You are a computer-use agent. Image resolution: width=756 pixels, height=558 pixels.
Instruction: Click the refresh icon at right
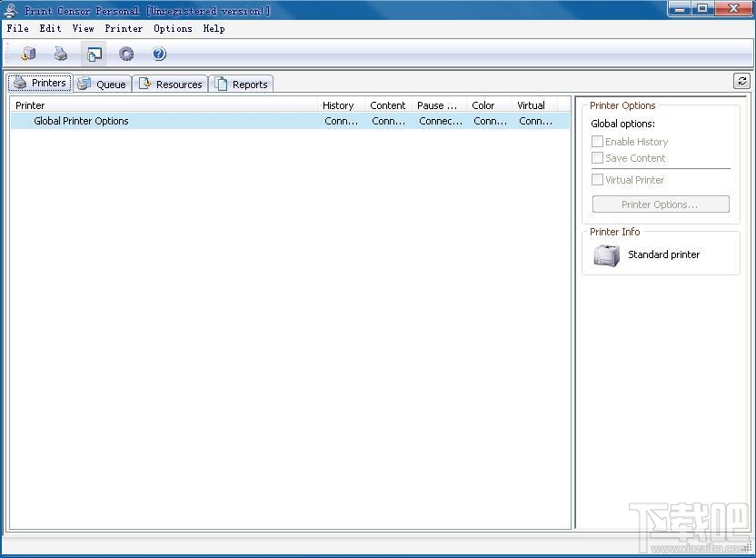[742, 81]
